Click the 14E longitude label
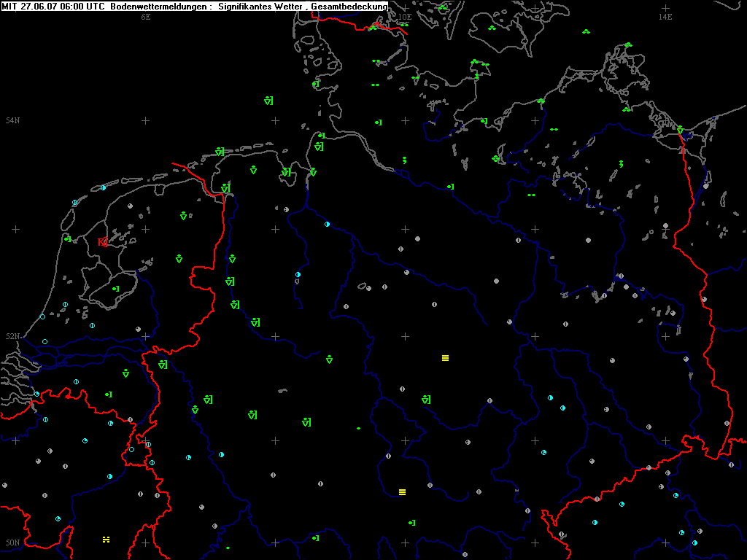This screenshot has height=560, width=747. (665, 16)
